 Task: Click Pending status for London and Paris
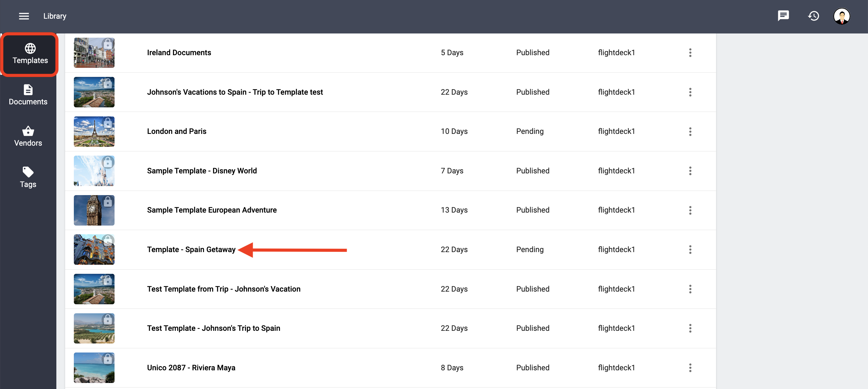coord(530,131)
